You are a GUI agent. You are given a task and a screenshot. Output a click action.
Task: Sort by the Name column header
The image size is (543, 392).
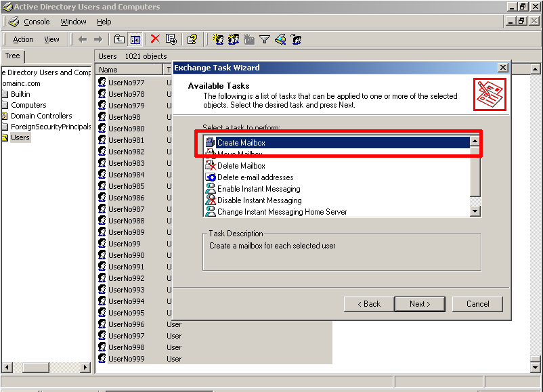(x=129, y=70)
